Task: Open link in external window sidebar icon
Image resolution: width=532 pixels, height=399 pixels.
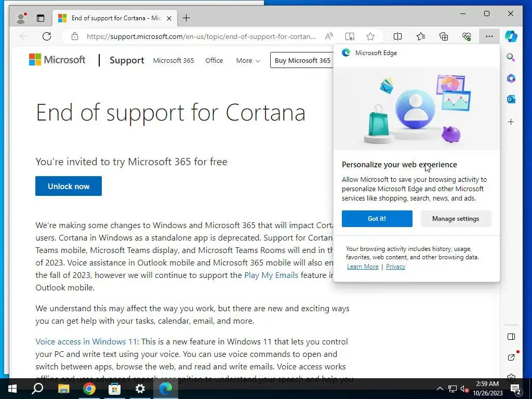Action: [511, 357]
